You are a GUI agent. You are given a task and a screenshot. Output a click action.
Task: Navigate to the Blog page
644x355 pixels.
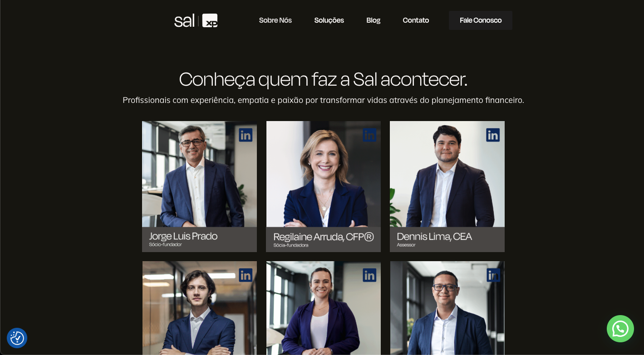click(x=374, y=20)
